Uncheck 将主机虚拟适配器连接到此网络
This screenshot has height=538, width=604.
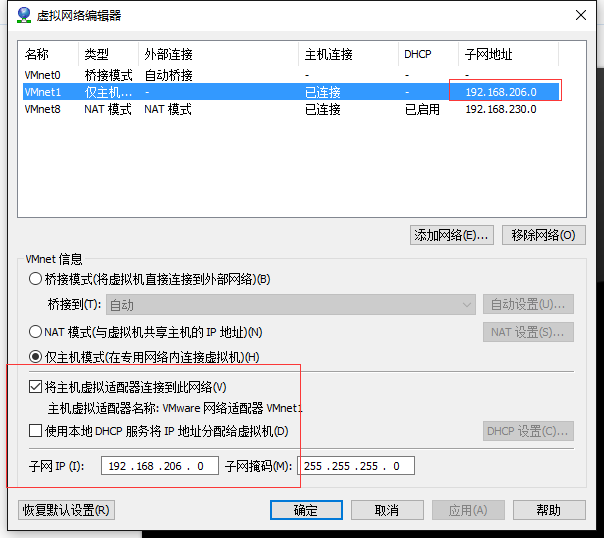tap(35, 387)
